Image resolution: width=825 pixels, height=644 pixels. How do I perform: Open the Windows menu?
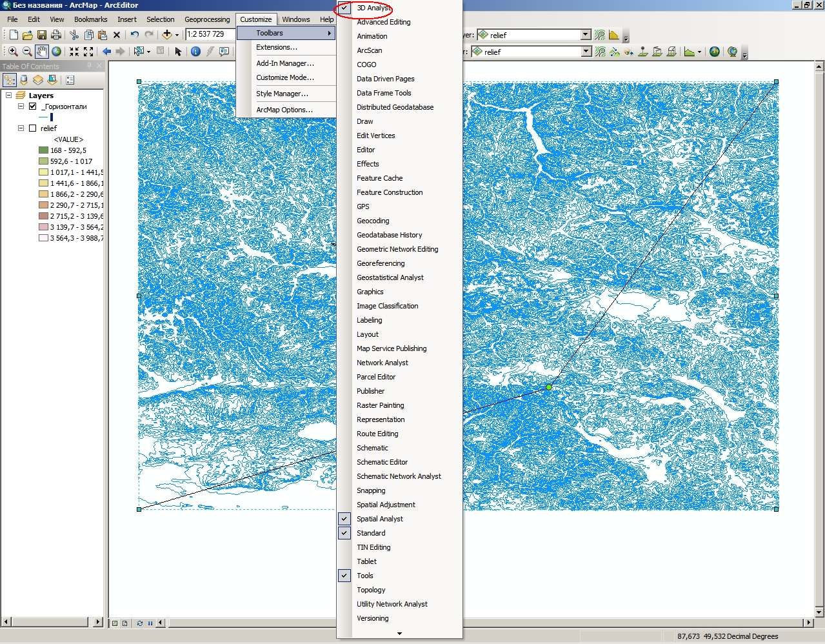(296, 19)
